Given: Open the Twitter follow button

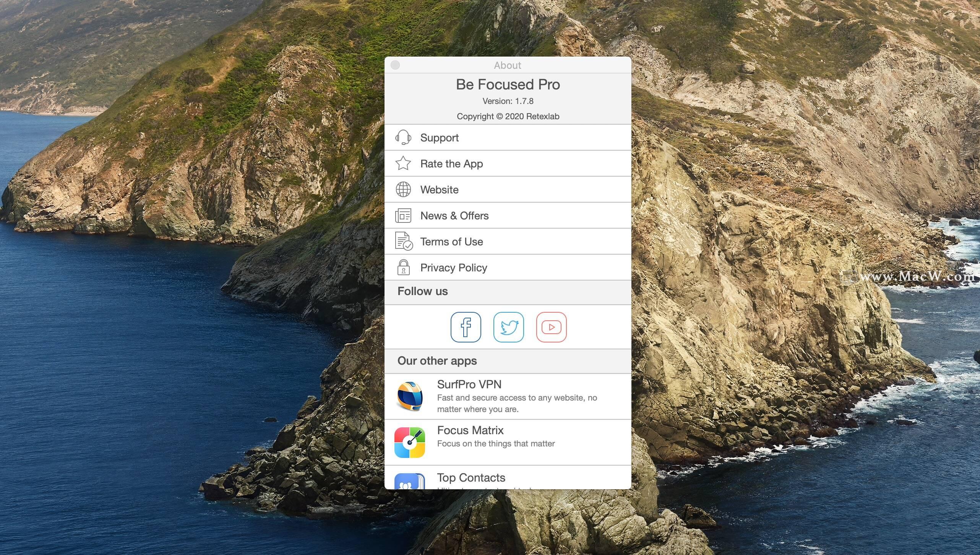Looking at the screenshot, I should 508,327.
